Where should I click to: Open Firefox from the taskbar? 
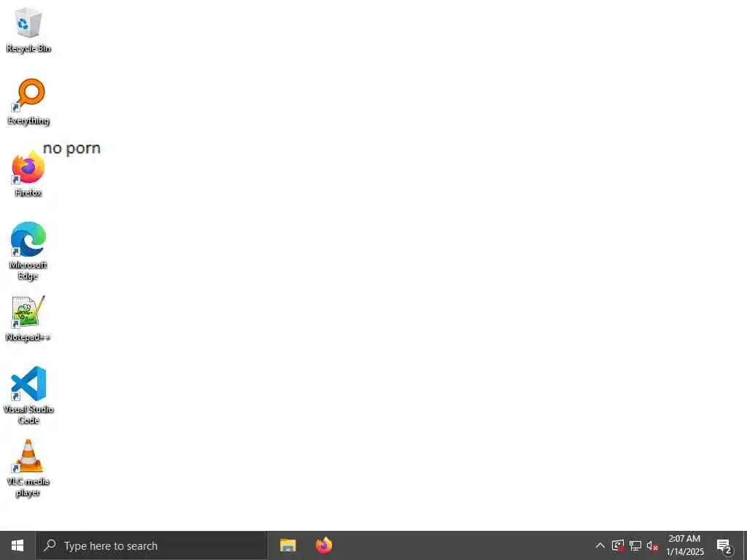click(x=324, y=545)
